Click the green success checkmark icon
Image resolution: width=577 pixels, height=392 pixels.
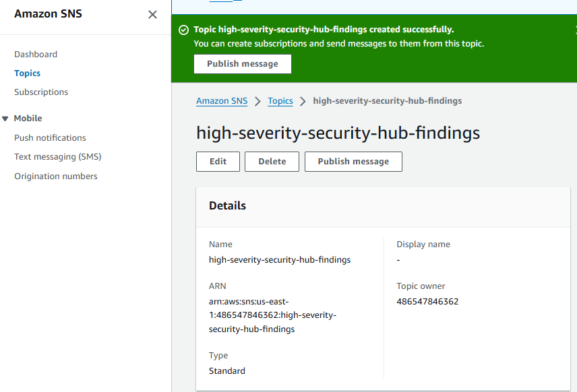pos(183,30)
